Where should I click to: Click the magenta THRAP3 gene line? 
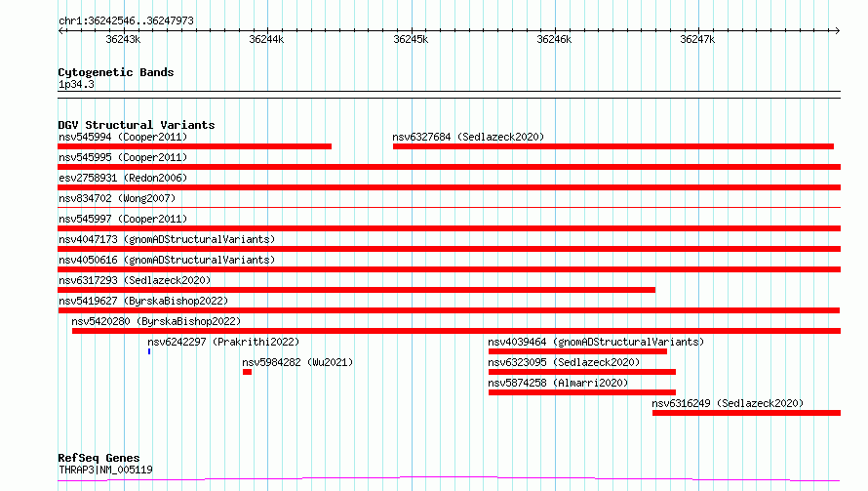[449, 479]
